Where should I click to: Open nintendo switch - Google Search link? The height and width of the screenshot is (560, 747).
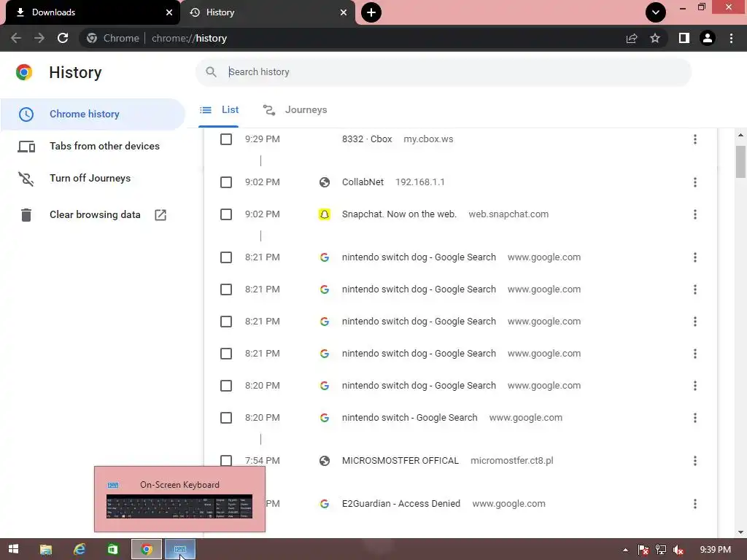[410, 418]
